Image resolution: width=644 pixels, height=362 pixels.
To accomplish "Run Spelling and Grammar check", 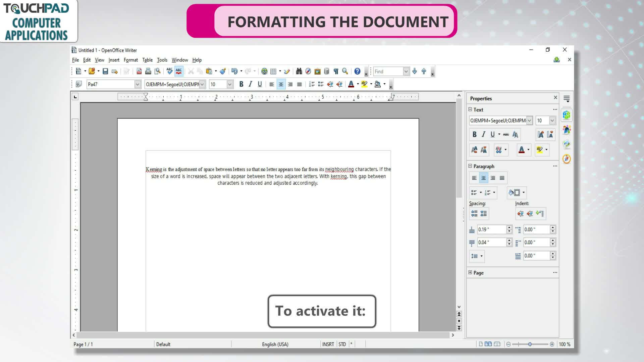I will coord(169,71).
